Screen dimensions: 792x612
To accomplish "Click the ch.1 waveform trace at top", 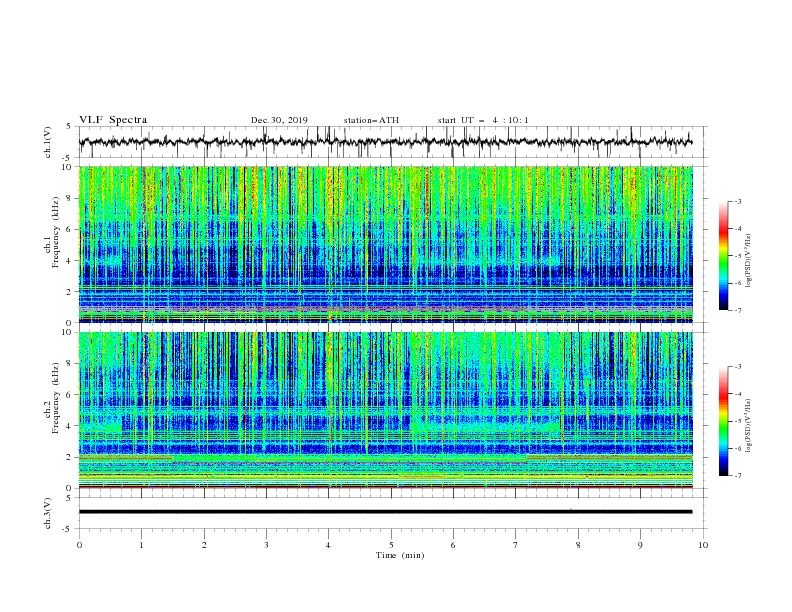I will 385,142.
